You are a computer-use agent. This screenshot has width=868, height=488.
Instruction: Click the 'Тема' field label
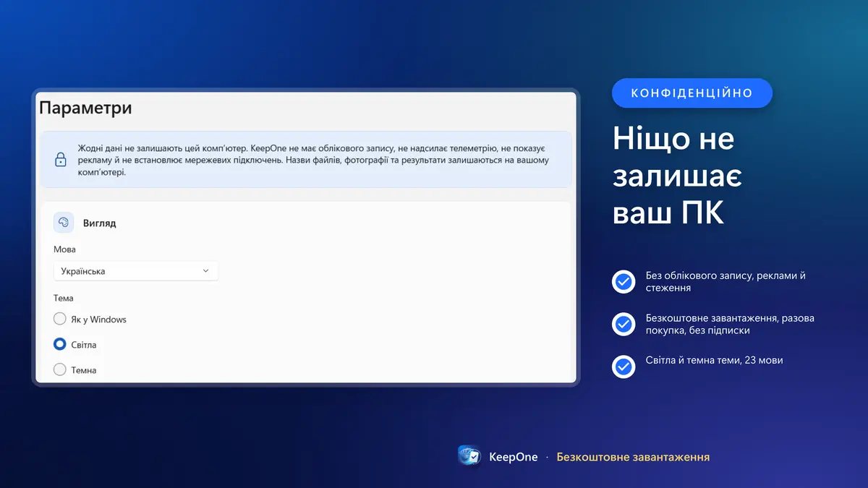(64, 298)
